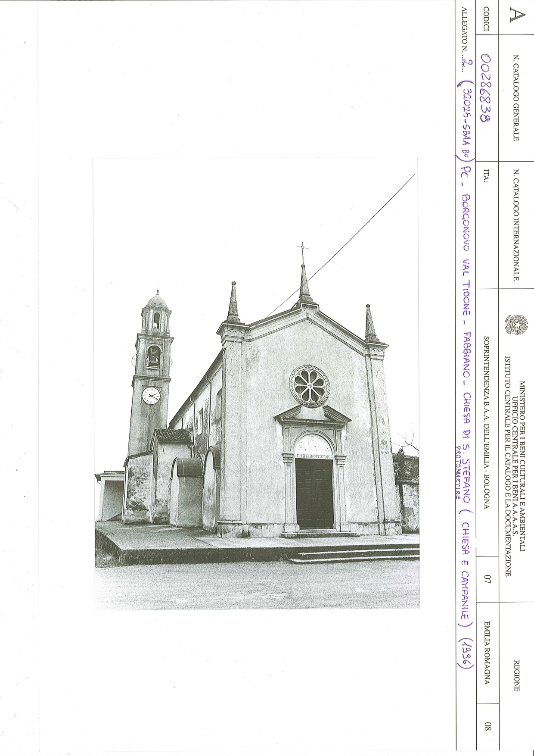Image resolution: width=534 pixels, height=756 pixels.
Task: Click the clock on the bell tower
Action: [x=151, y=395]
